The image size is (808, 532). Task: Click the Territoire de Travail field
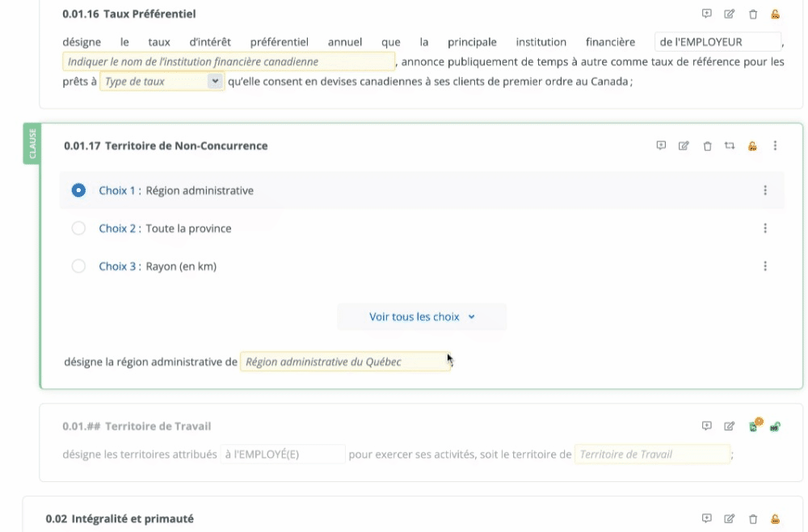point(651,455)
